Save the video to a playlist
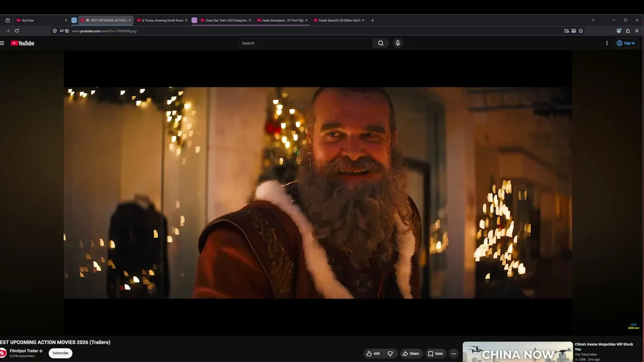 click(x=436, y=353)
